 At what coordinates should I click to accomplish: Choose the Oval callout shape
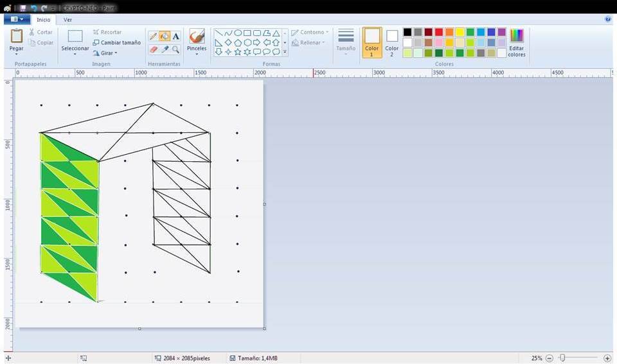click(x=266, y=51)
